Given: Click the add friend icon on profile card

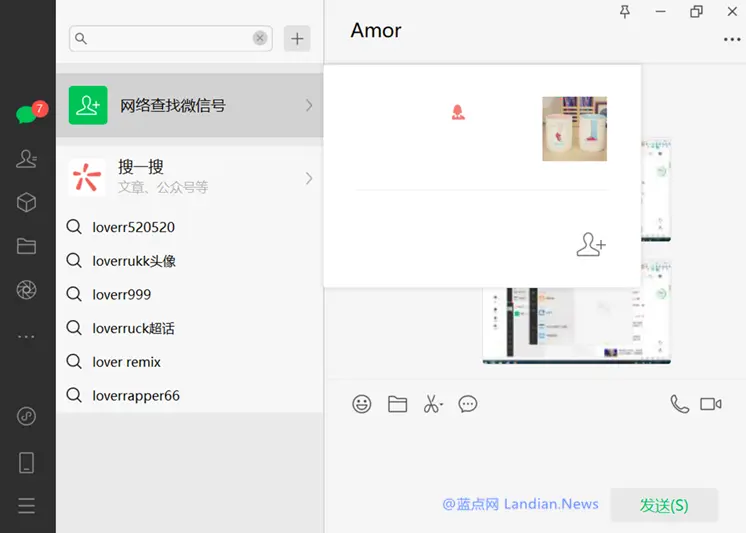Looking at the screenshot, I should point(591,244).
